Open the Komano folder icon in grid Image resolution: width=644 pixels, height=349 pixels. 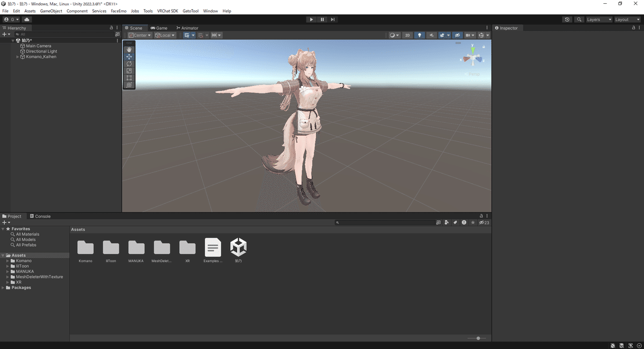tap(85, 248)
